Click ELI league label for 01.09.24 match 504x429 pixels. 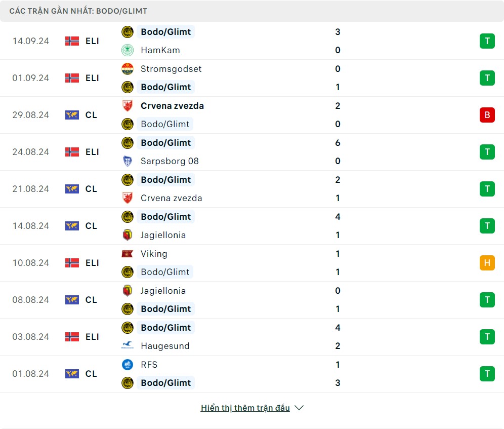click(x=92, y=78)
